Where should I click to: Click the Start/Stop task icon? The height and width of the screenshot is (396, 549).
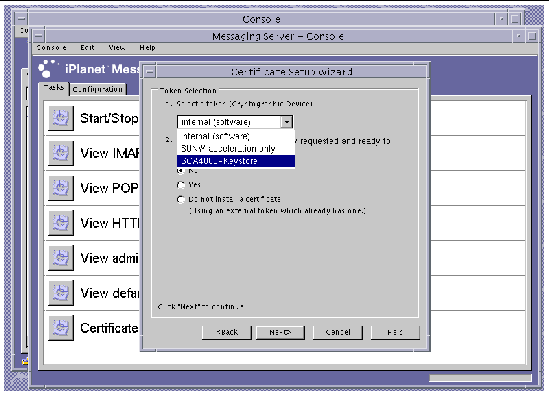[x=61, y=118]
